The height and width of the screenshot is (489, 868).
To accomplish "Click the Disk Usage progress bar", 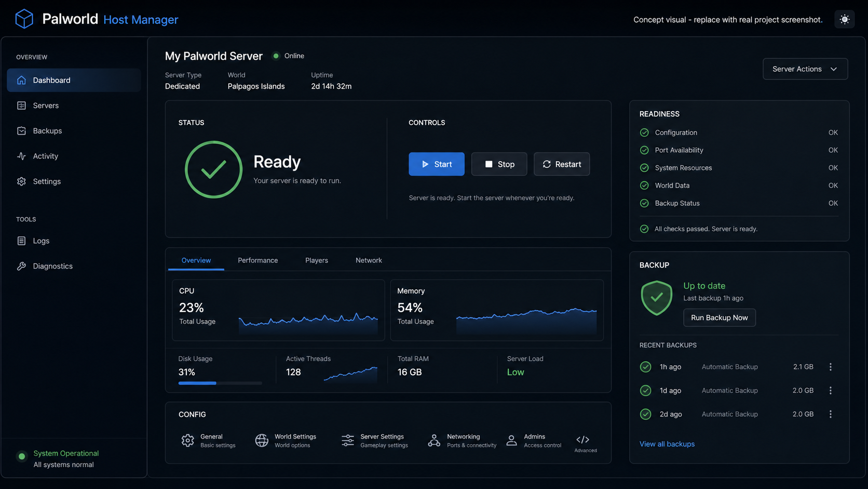I will pos(220,383).
